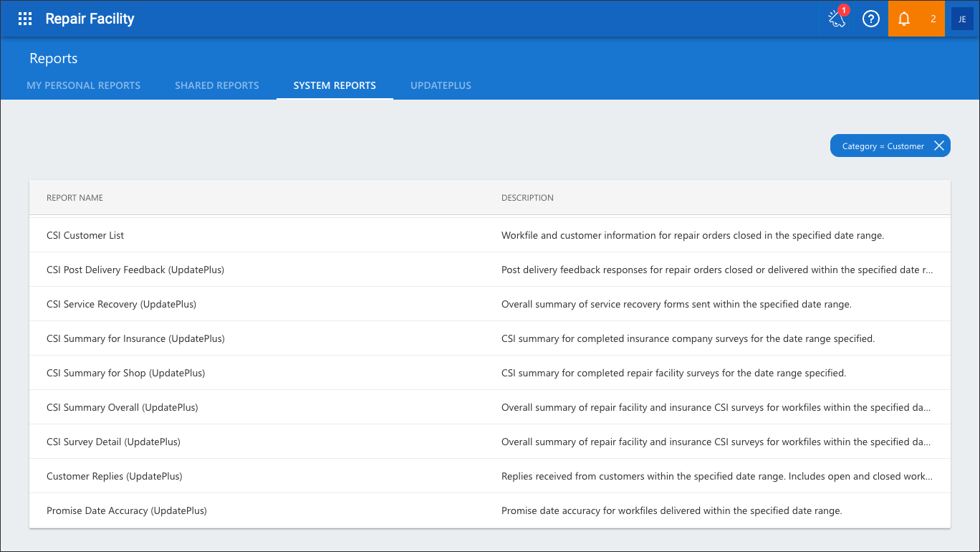This screenshot has width=980, height=552.
Task: Switch to Shared Reports tab
Action: (x=217, y=85)
